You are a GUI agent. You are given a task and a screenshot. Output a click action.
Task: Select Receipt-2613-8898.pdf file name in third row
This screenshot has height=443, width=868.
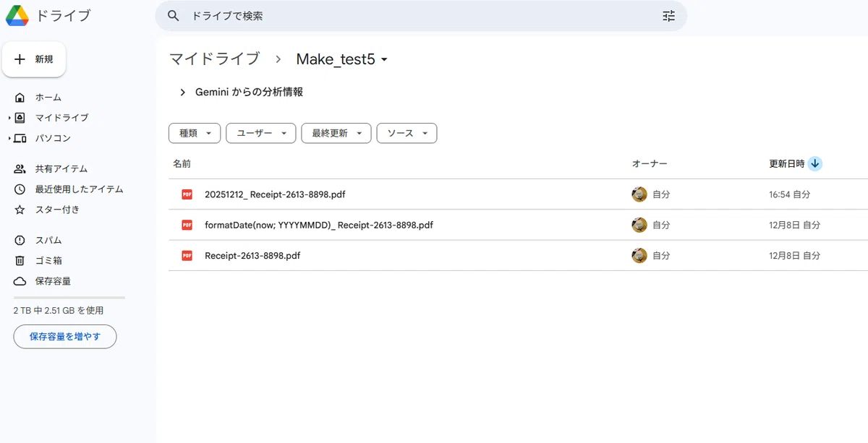coord(252,255)
